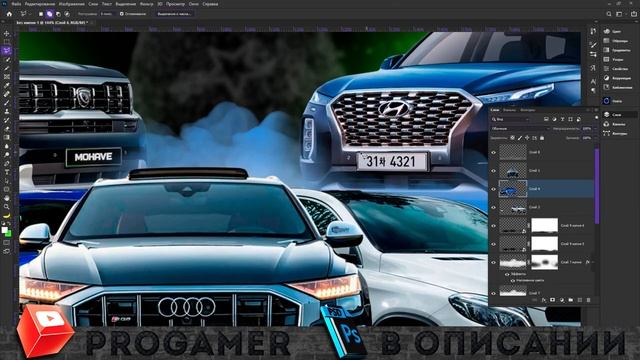Hide the smoke layer with fx badge

[x=493, y=262]
